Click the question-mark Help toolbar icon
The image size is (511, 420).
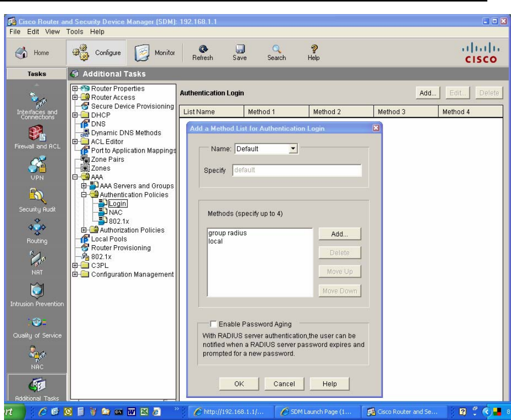coord(314,53)
